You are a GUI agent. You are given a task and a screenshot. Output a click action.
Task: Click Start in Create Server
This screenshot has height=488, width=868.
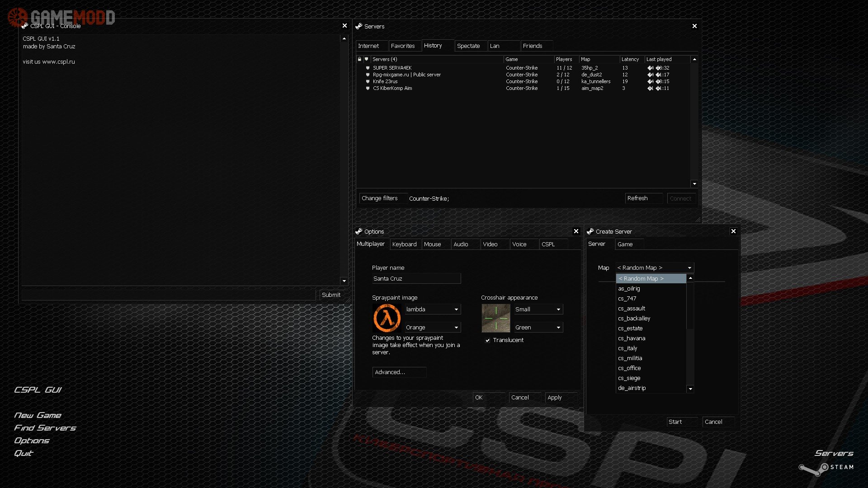[x=681, y=422]
